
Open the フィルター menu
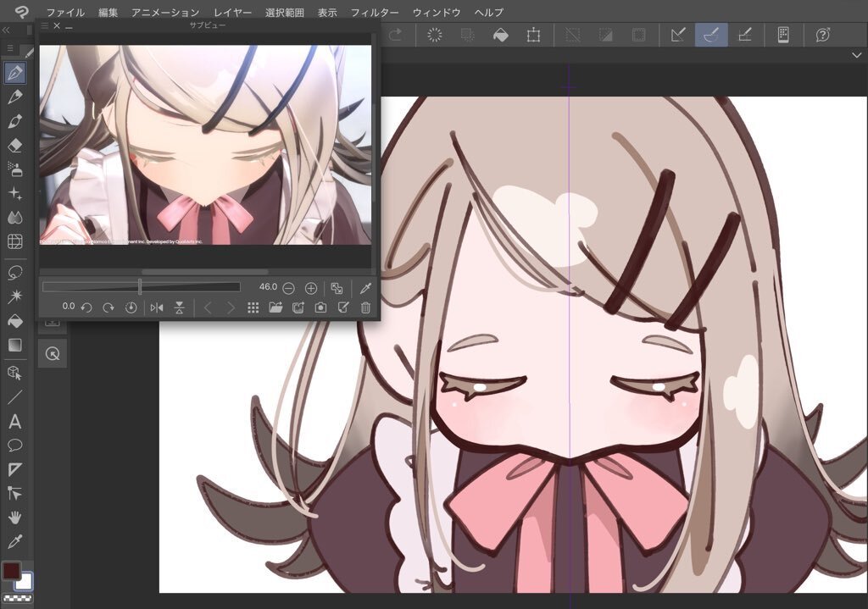pyautogui.click(x=374, y=13)
